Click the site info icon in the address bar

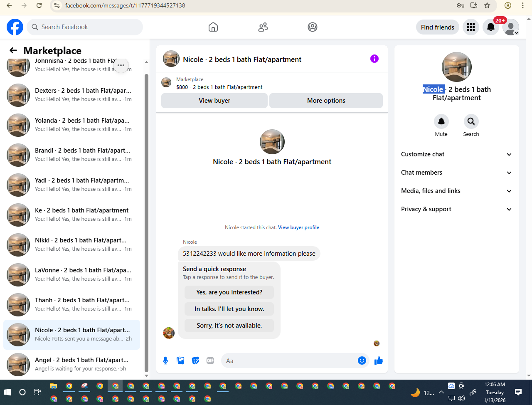pos(57,5)
